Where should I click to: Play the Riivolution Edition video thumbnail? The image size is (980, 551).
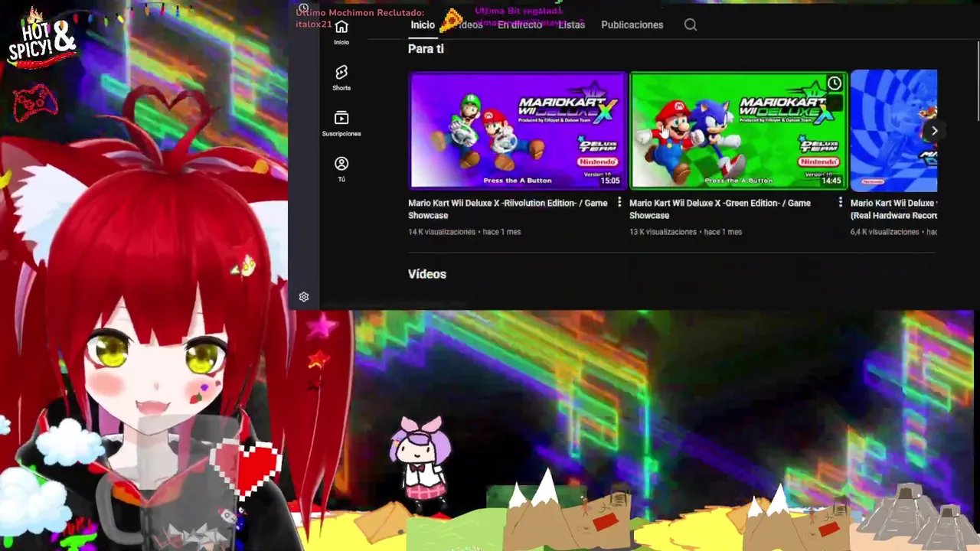518,130
